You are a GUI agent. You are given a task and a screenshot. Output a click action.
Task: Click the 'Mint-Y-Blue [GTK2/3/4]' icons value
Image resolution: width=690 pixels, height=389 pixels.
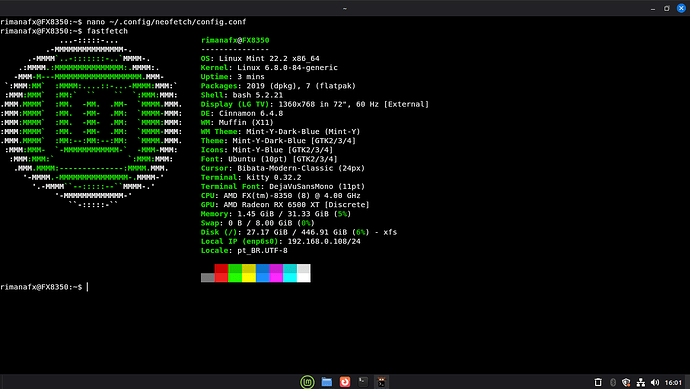[283, 150]
